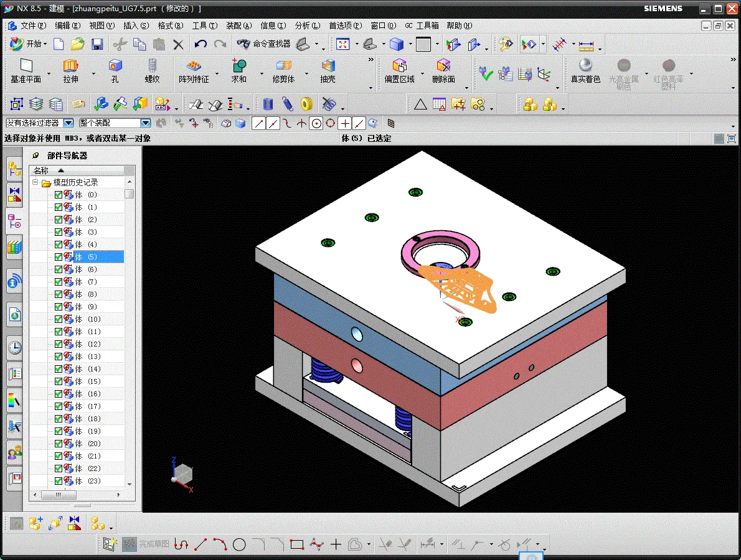Click the Delete X icon in toolbar

178,44
